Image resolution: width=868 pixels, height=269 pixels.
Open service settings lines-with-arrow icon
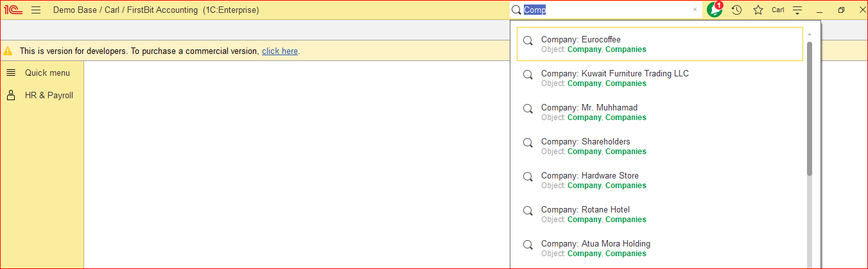pyautogui.click(x=797, y=10)
